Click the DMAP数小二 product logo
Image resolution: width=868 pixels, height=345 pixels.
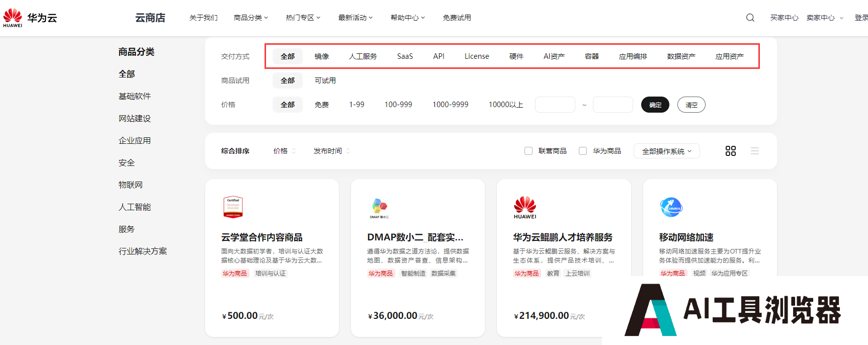tap(379, 207)
